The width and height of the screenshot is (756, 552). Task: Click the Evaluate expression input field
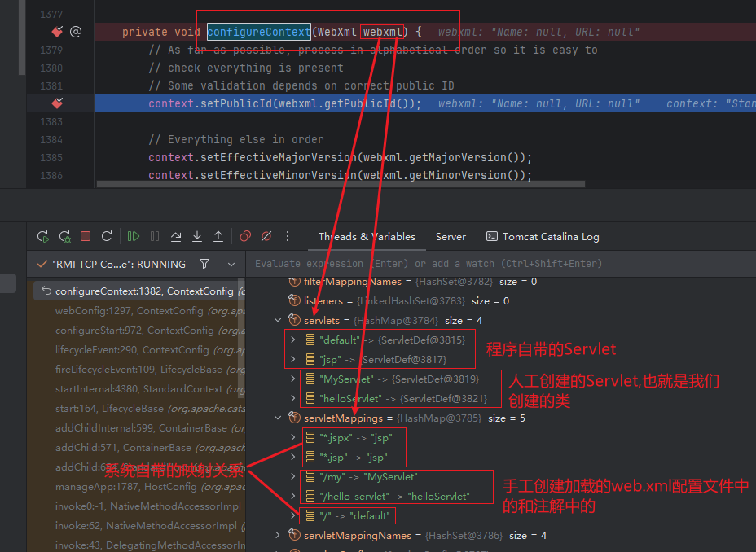coord(502,264)
